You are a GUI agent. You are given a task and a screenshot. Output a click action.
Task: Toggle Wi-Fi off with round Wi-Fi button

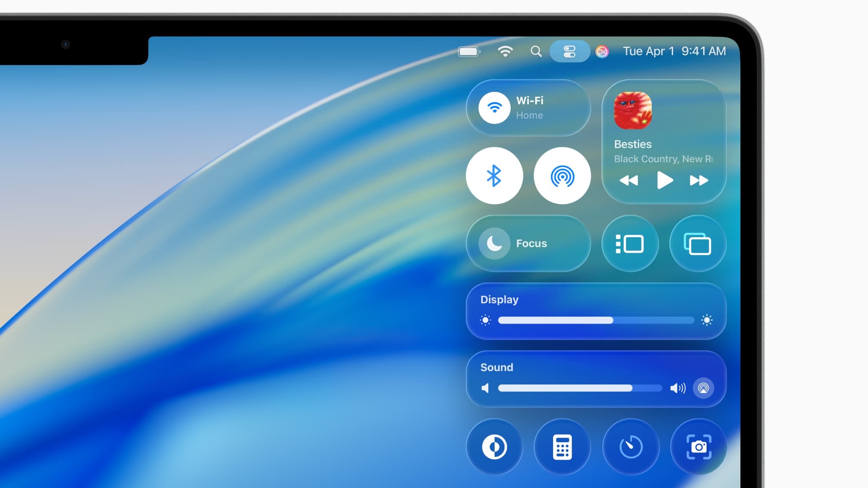coord(494,108)
